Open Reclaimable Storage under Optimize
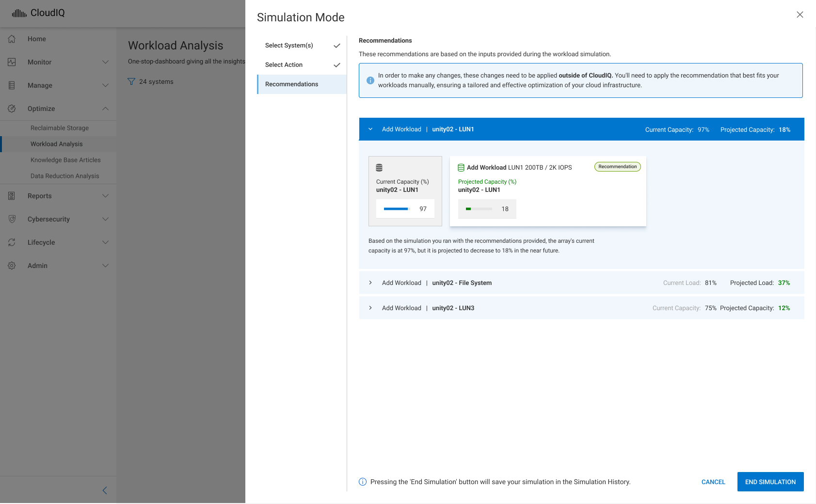The height and width of the screenshot is (504, 816). (59, 128)
